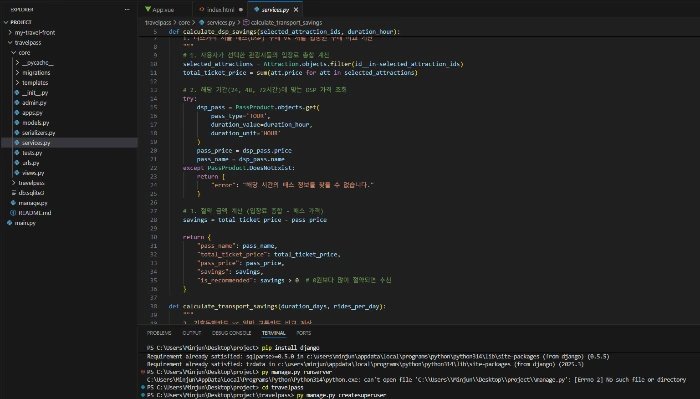
Task: Click the services.py breadcrumb segment
Action: click(x=221, y=22)
